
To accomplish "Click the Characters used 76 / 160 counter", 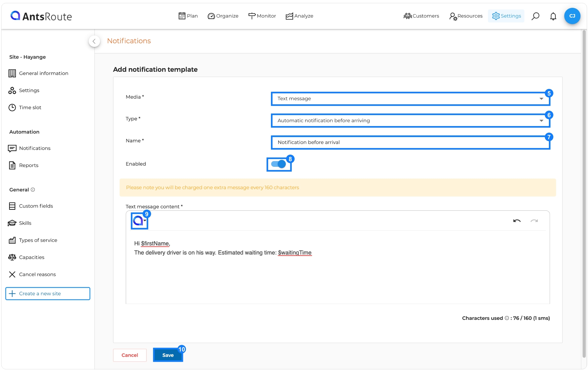I will click(x=506, y=318).
